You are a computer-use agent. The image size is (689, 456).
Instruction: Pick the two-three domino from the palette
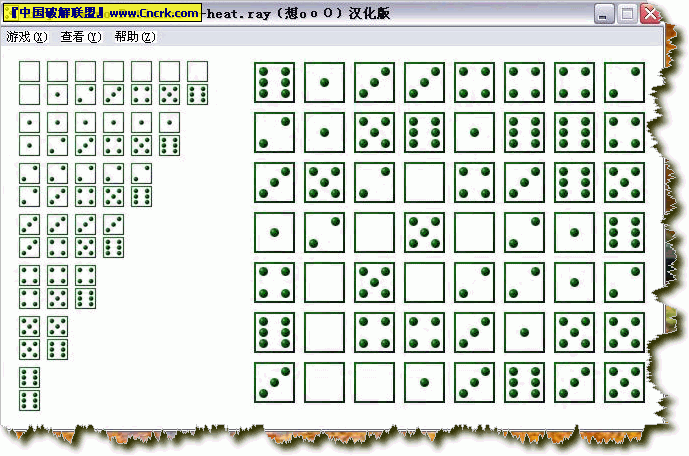click(58, 185)
